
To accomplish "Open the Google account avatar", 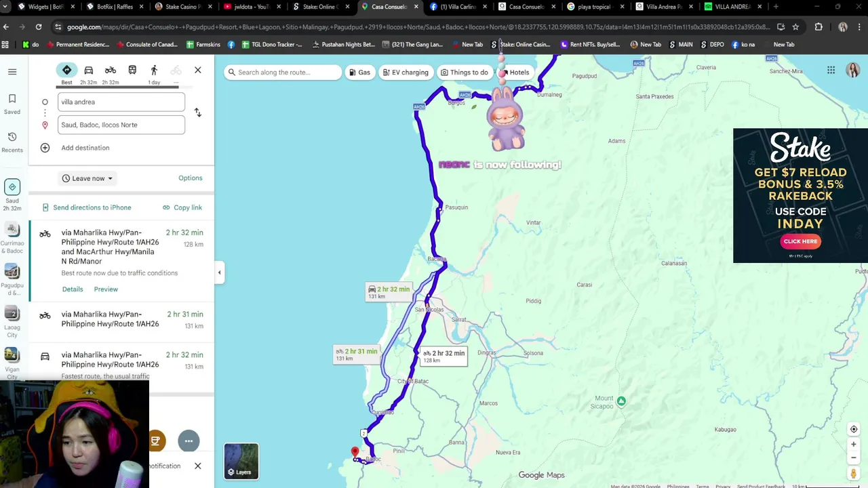I will tap(853, 70).
